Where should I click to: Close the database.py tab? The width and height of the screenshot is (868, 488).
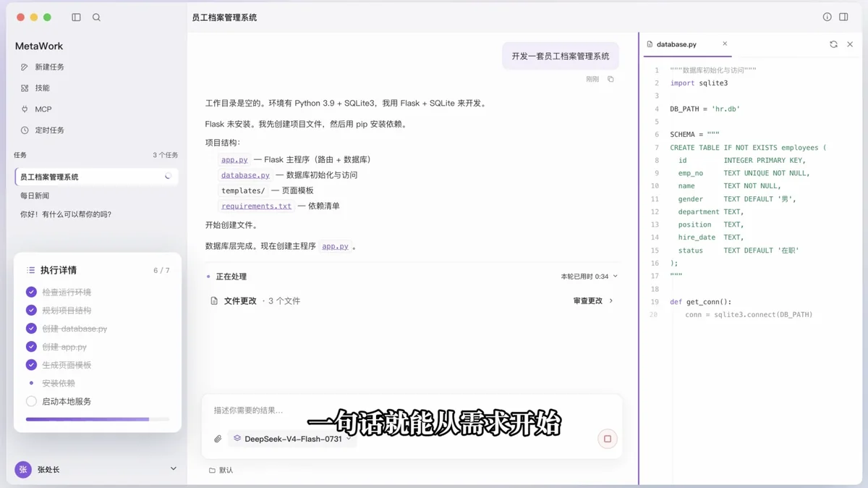[725, 44]
